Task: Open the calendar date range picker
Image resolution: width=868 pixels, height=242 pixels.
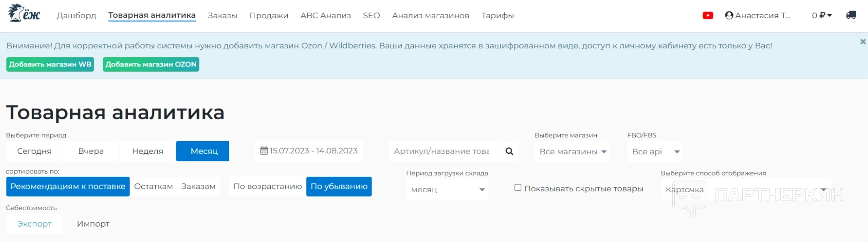Action: pyautogui.click(x=309, y=151)
